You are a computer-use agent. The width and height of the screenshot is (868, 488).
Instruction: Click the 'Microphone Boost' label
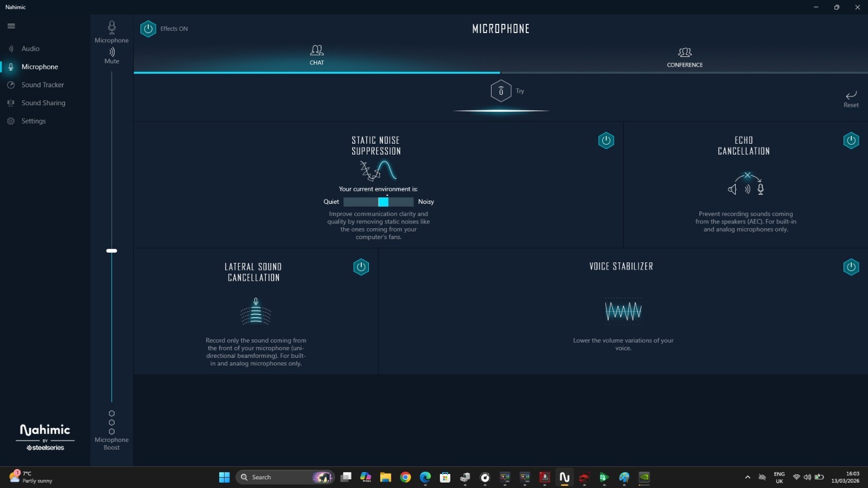click(x=112, y=444)
